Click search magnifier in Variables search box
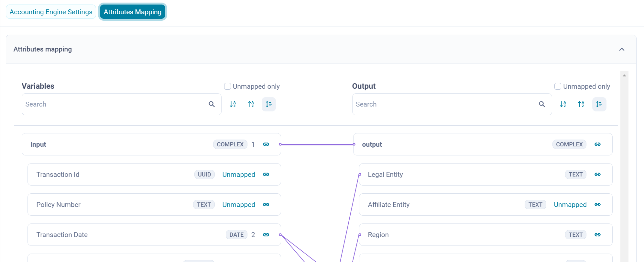The image size is (644, 262). point(212,104)
